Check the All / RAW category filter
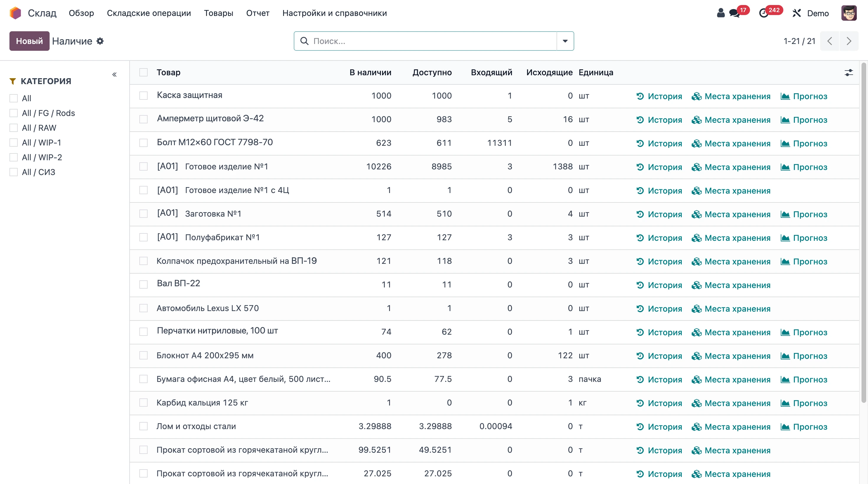Viewport: 868px width, 484px height. pyautogui.click(x=14, y=128)
